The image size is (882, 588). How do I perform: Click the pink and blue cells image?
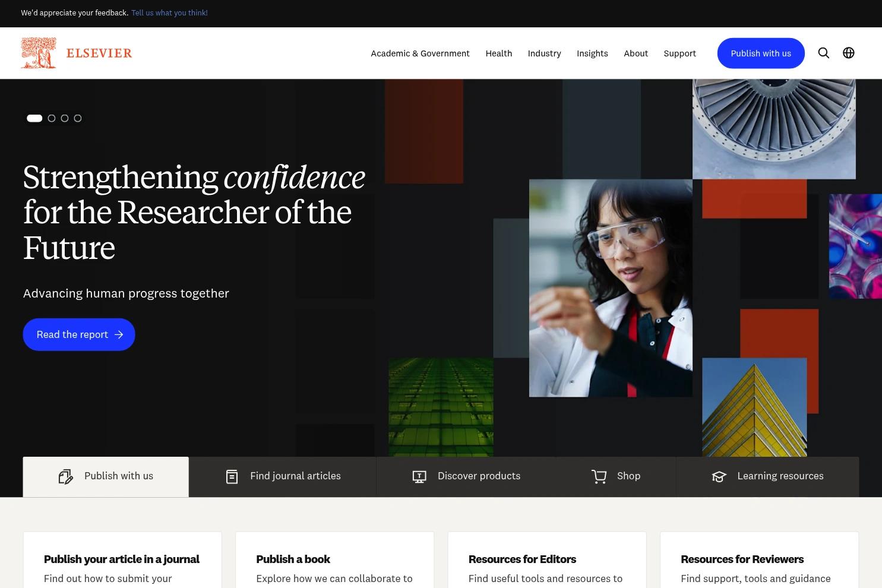[x=855, y=246]
